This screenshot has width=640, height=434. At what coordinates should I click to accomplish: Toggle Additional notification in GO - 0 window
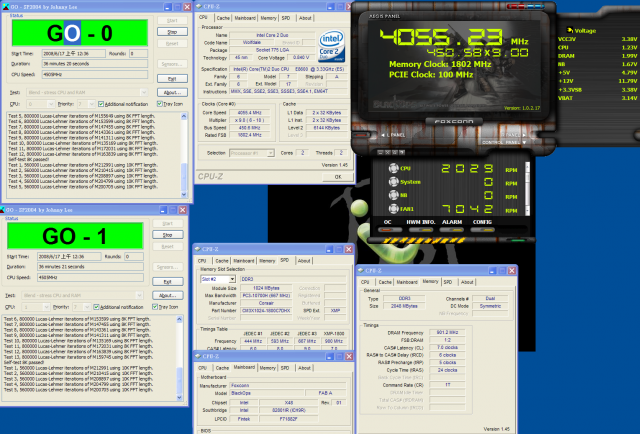101,104
